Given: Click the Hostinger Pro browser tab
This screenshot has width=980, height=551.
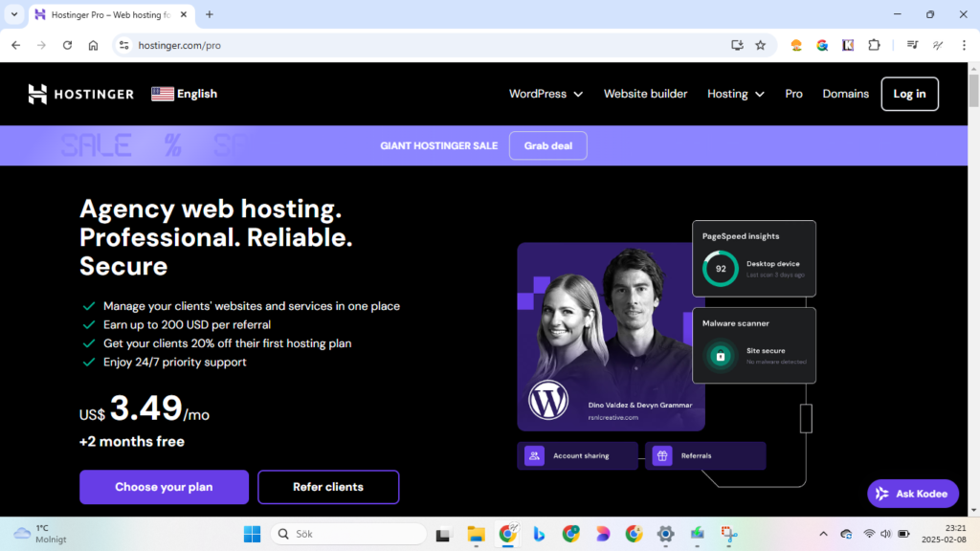Looking at the screenshot, I should click(111, 14).
